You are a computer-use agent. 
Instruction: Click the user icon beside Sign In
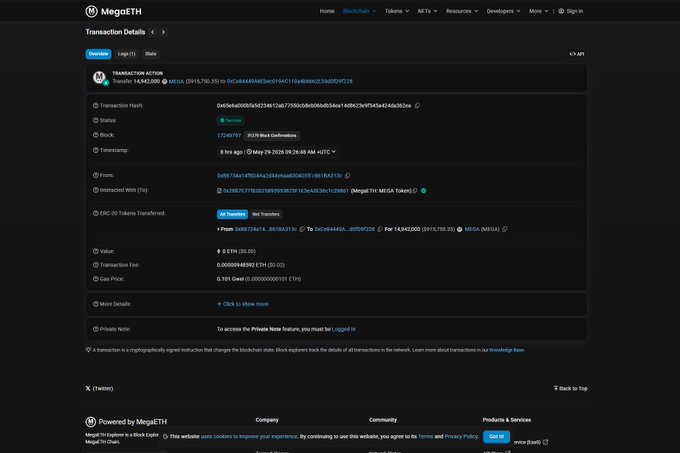point(561,11)
